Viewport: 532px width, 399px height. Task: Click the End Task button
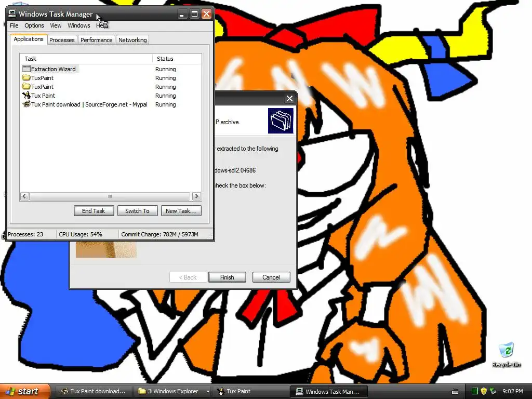click(94, 211)
